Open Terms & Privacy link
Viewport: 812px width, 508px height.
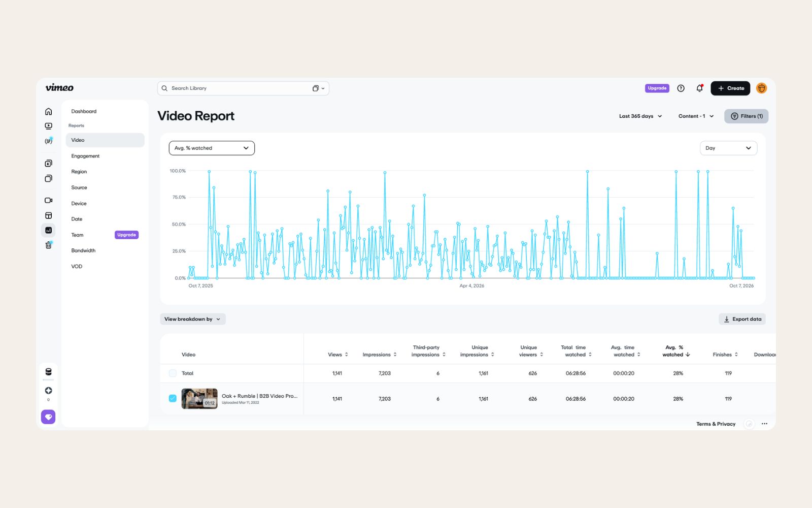(716, 424)
